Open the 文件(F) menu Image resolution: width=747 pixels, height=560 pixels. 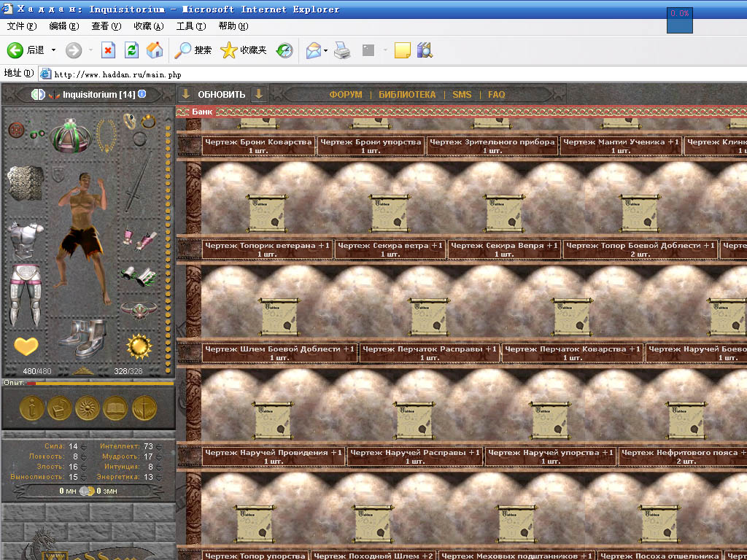click(x=22, y=26)
